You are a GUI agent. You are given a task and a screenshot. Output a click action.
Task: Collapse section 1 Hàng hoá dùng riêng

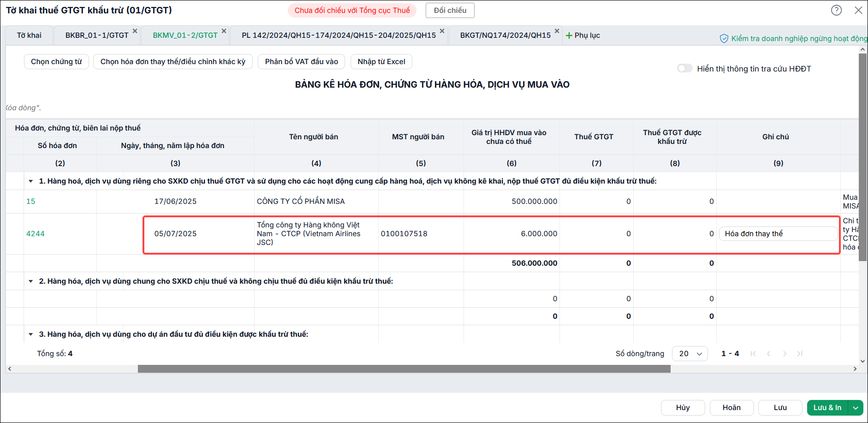tap(31, 181)
